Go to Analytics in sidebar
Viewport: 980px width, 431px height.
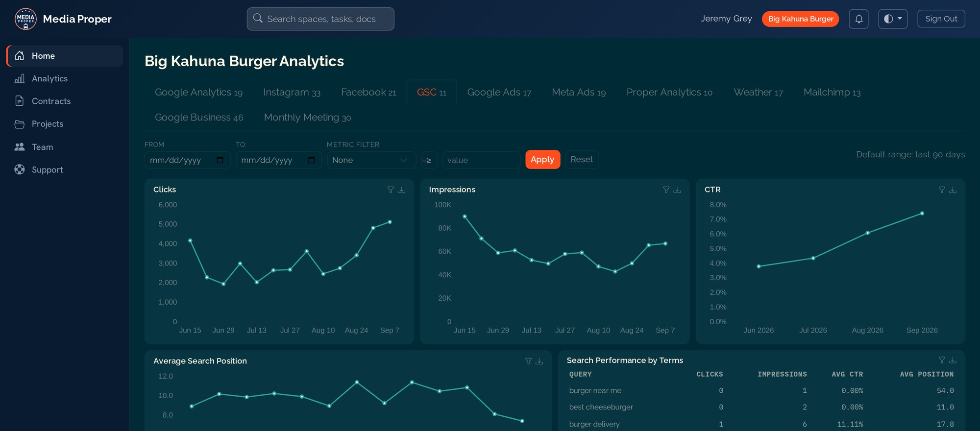(x=65, y=78)
